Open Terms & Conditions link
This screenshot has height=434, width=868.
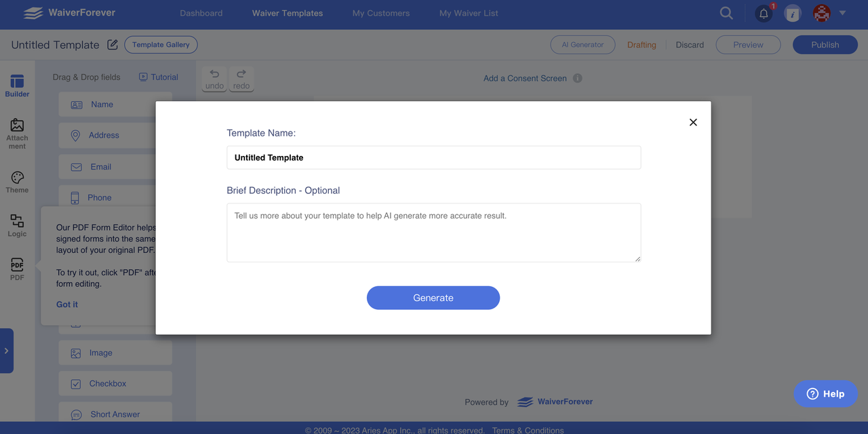tap(528, 430)
